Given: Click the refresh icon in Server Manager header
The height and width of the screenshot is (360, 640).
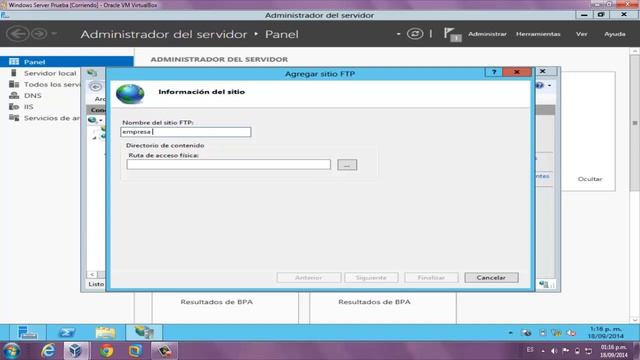Looking at the screenshot, I should tap(415, 34).
